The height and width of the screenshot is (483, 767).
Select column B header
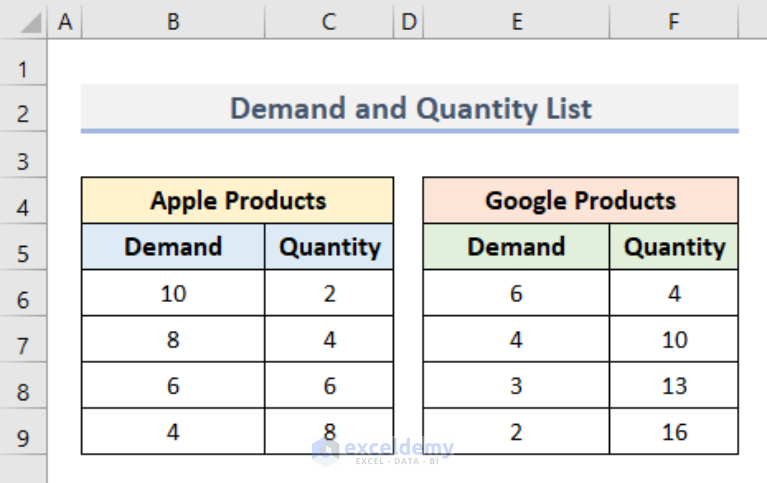173,22
